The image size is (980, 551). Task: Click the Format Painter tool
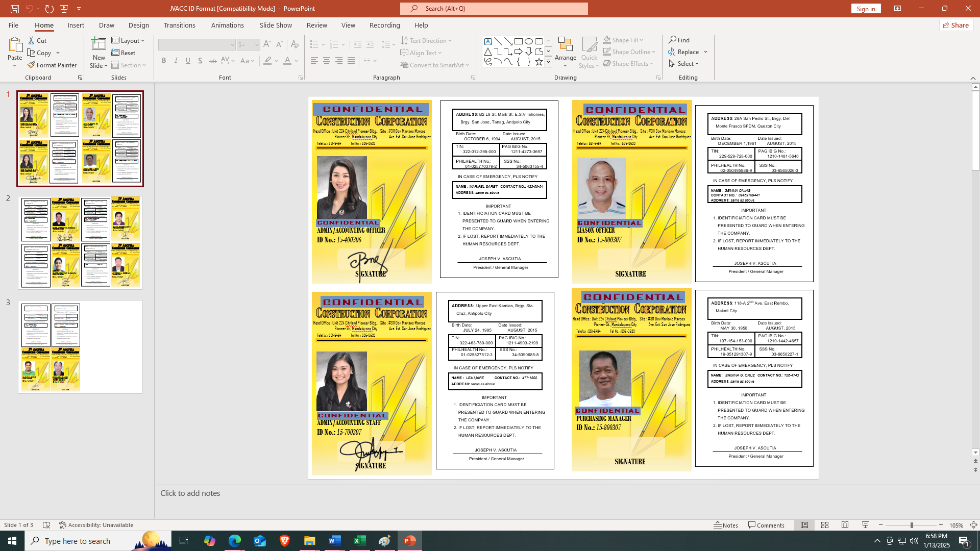click(x=52, y=65)
